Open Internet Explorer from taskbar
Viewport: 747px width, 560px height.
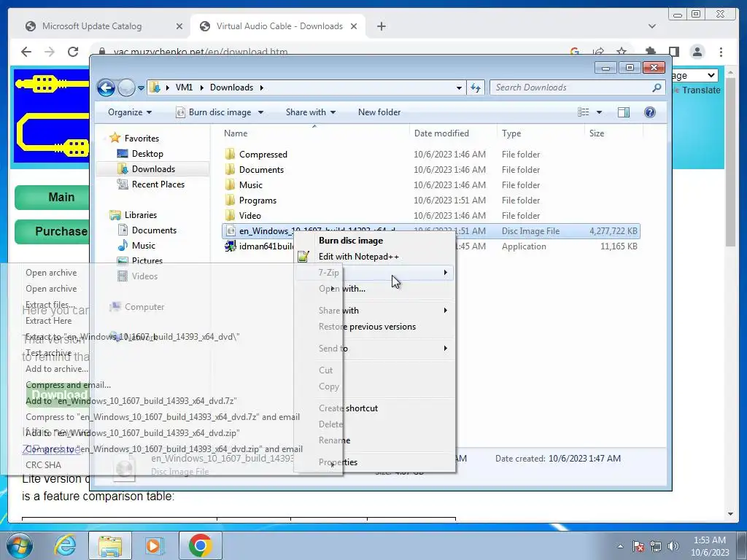pos(65,545)
